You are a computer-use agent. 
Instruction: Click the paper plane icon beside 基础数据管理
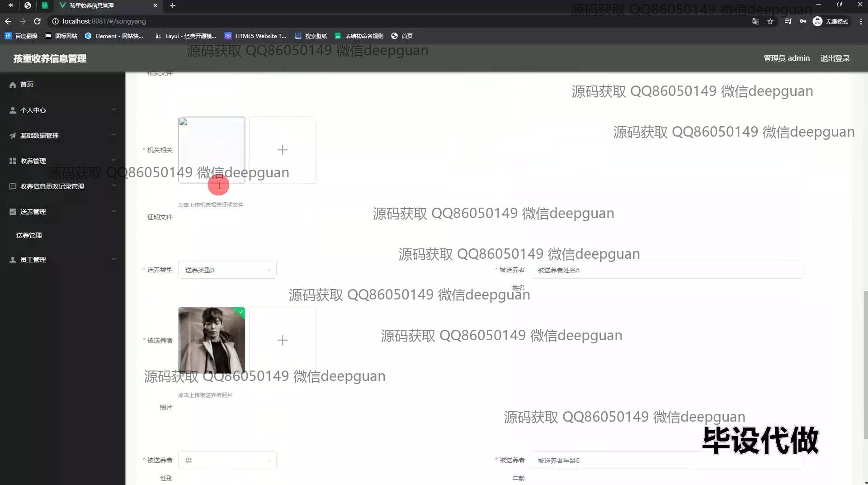pyautogui.click(x=13, y=135)
